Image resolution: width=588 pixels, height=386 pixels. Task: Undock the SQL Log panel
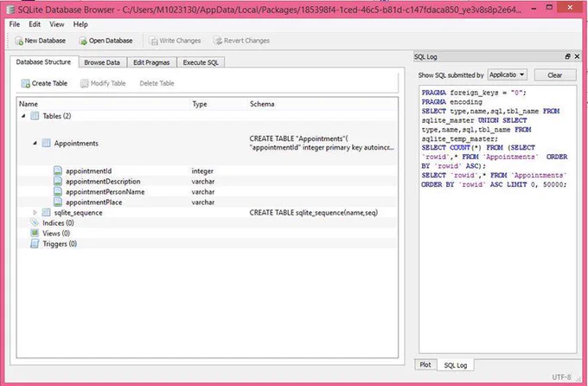click(x=568, y=56)
